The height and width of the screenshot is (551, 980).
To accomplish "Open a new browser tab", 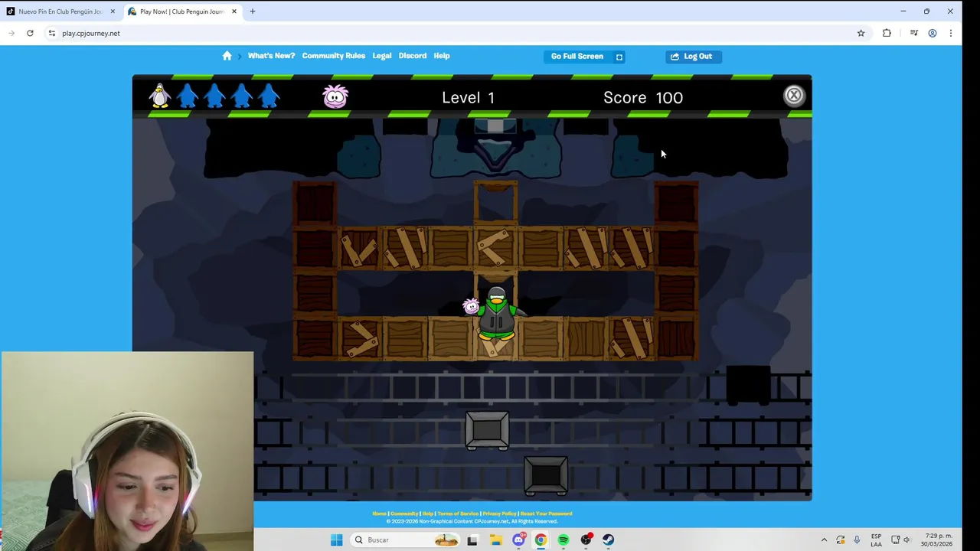I will pyautogui.click(x=253, y=11).
